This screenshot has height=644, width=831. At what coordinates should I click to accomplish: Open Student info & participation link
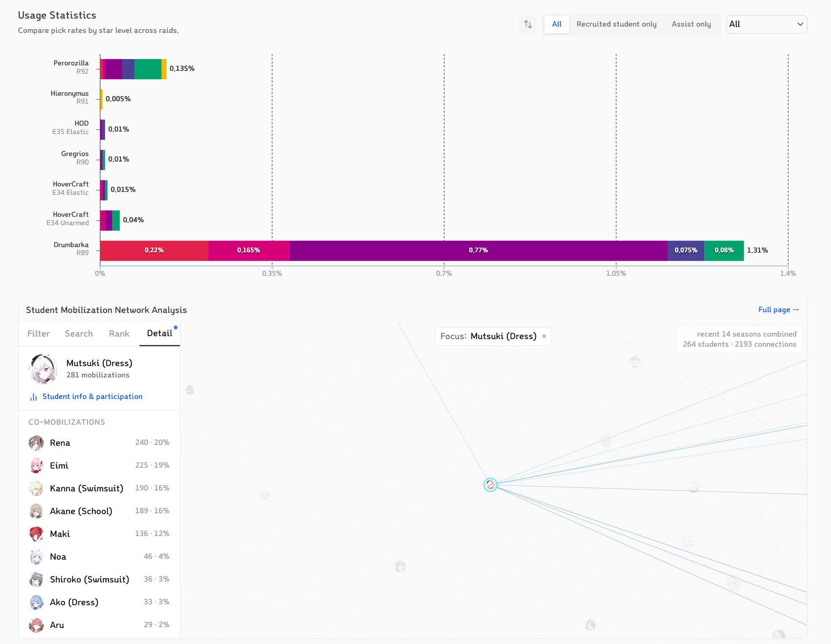click(92, 396)
